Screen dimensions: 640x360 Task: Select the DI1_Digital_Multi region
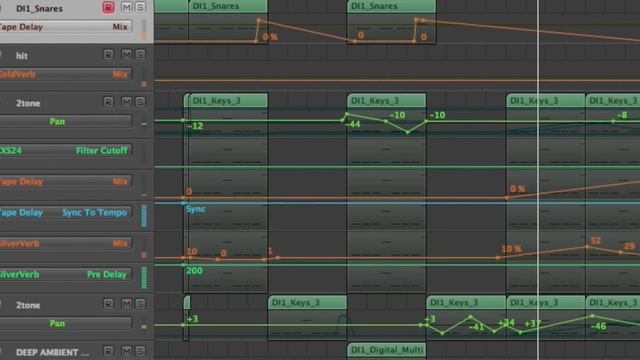(386, 350)
